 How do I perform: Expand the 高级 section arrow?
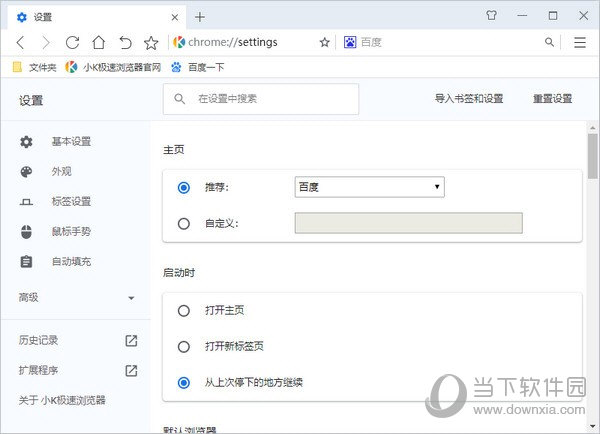[131, 298]
